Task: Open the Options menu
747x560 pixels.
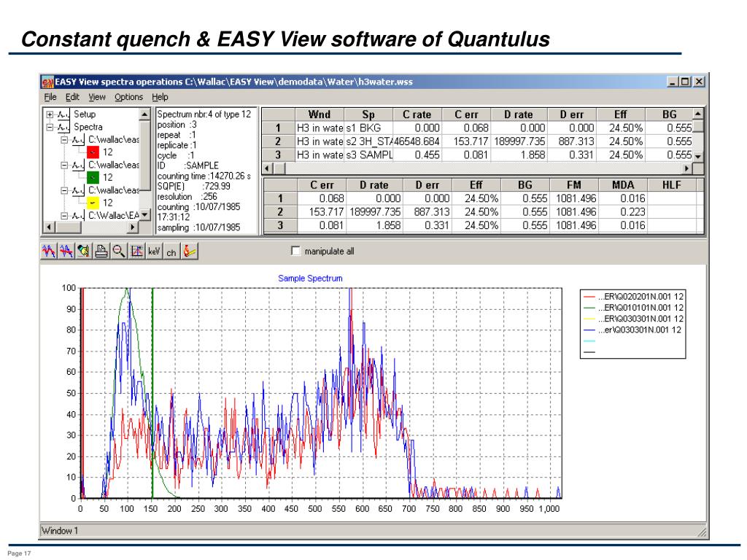Action: click(x=128, y=97)
